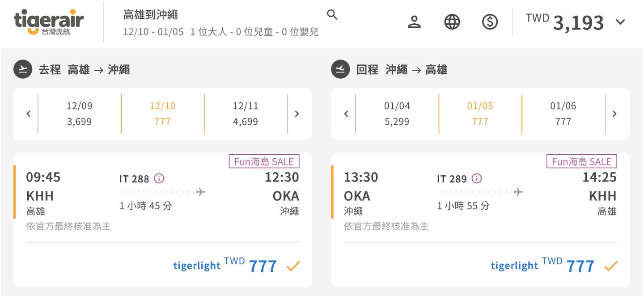Image resolution: width=644 pixels, height=296 pixels.
Task: Click the Tigerair logo
Action: 49,22
